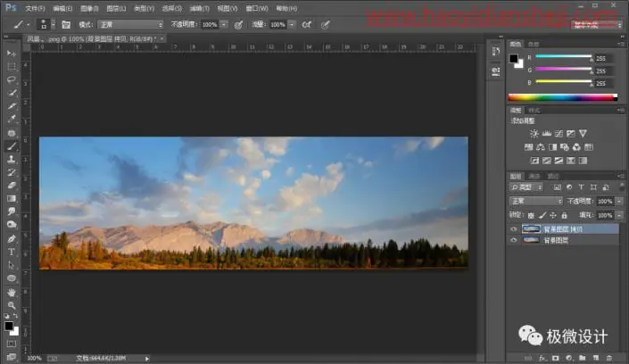Select the Gradient tool
629x364 pixels.
12,199
